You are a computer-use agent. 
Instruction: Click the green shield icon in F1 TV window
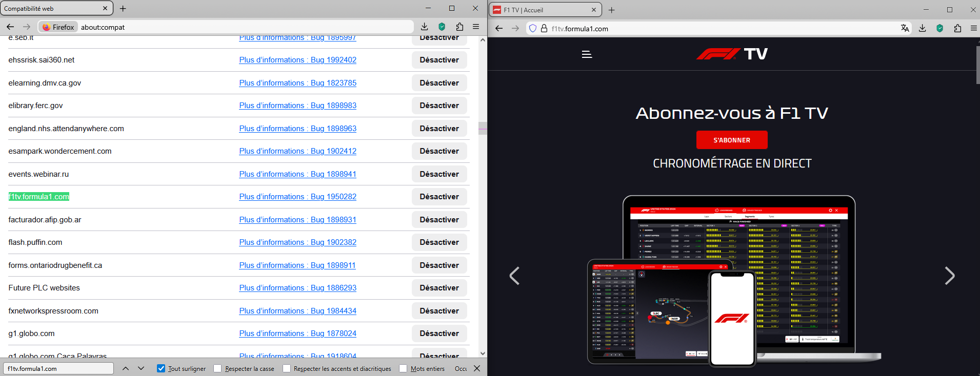[939, 28]
